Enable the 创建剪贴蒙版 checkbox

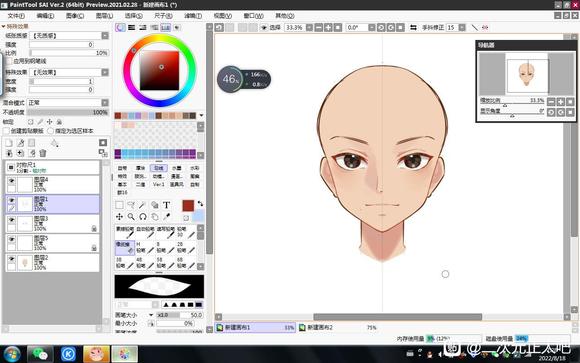tap(6, 131)
